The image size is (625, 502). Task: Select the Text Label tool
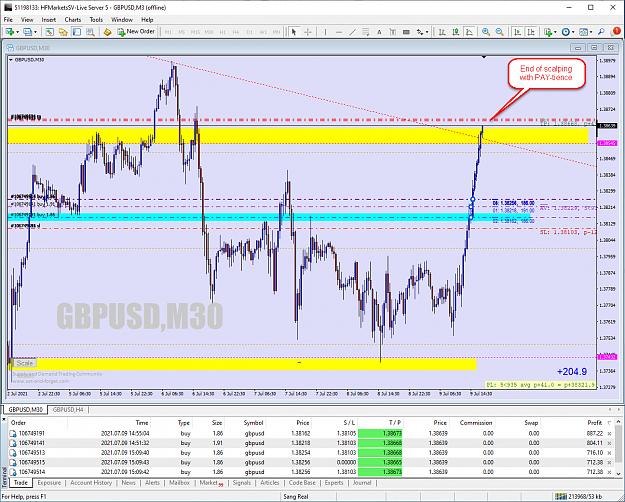tap(393, 32)
